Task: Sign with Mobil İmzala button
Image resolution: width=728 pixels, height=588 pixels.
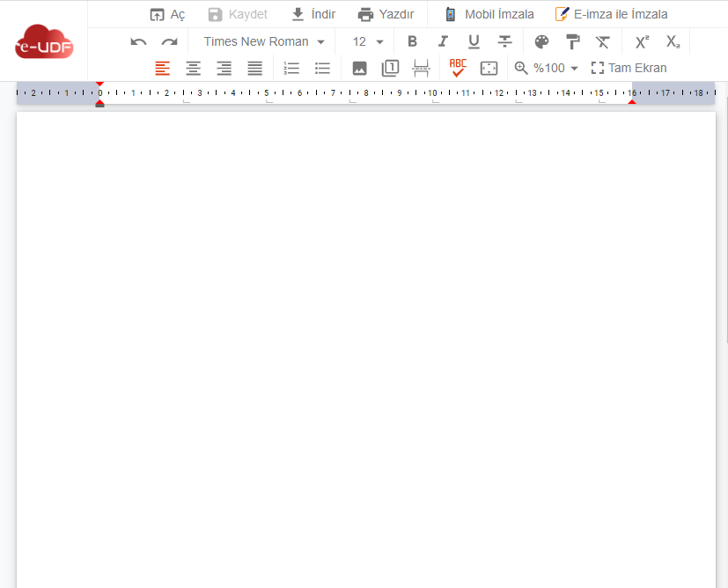Action: tap(489, 14)
